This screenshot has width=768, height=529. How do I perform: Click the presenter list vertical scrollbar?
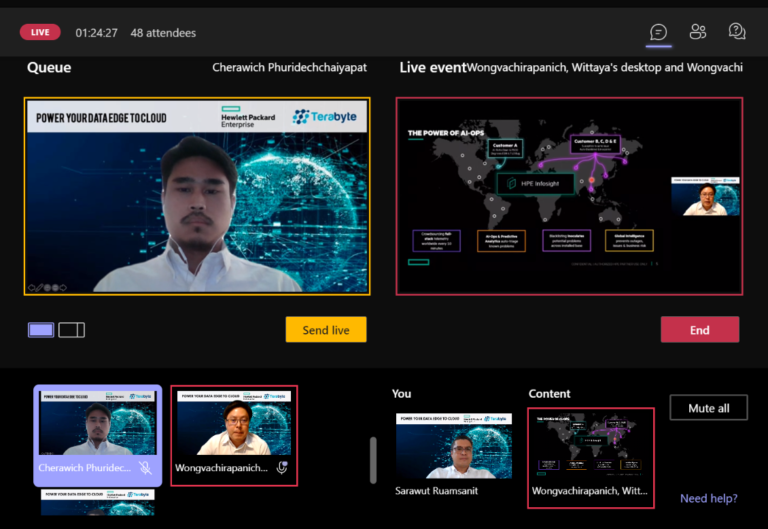(x=374, y=460)
